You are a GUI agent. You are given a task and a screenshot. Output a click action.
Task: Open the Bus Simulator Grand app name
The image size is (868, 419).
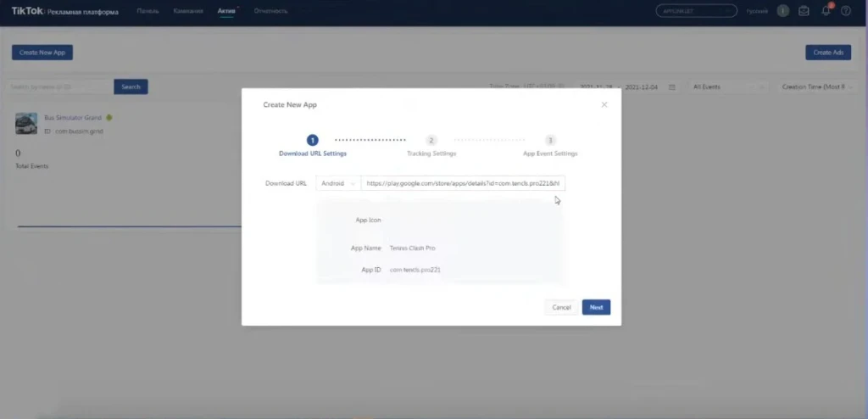click(x=73, y=118)
